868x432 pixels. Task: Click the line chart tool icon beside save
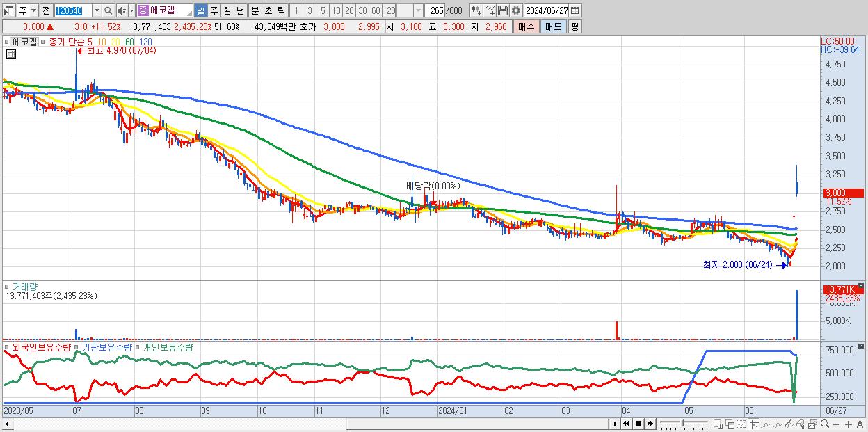tap(490, 10)
